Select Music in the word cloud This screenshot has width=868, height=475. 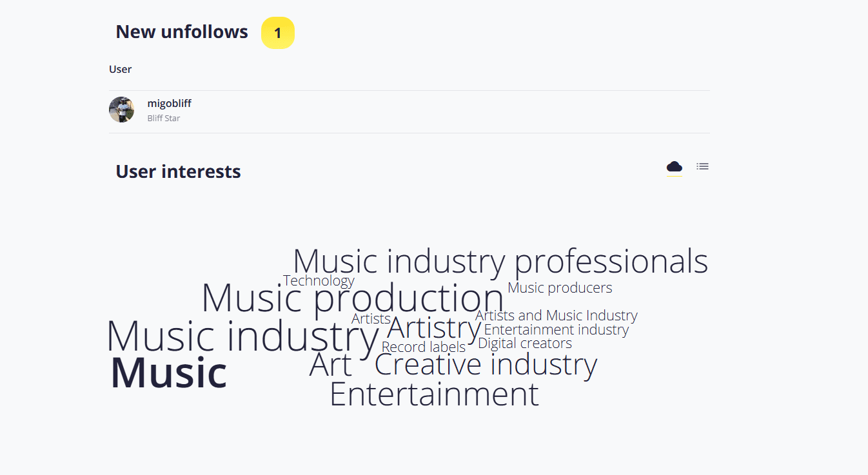(x=168, y=373)
